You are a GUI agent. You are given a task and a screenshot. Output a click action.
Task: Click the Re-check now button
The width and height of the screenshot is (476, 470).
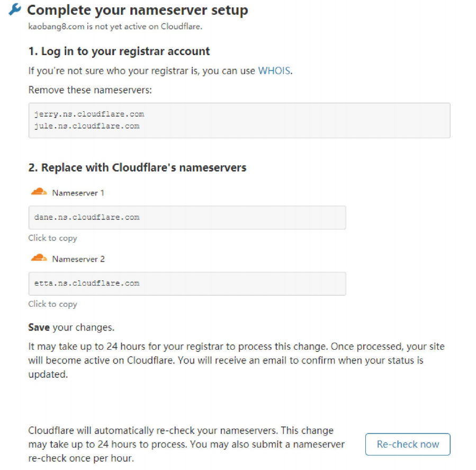tap(407, 444)
